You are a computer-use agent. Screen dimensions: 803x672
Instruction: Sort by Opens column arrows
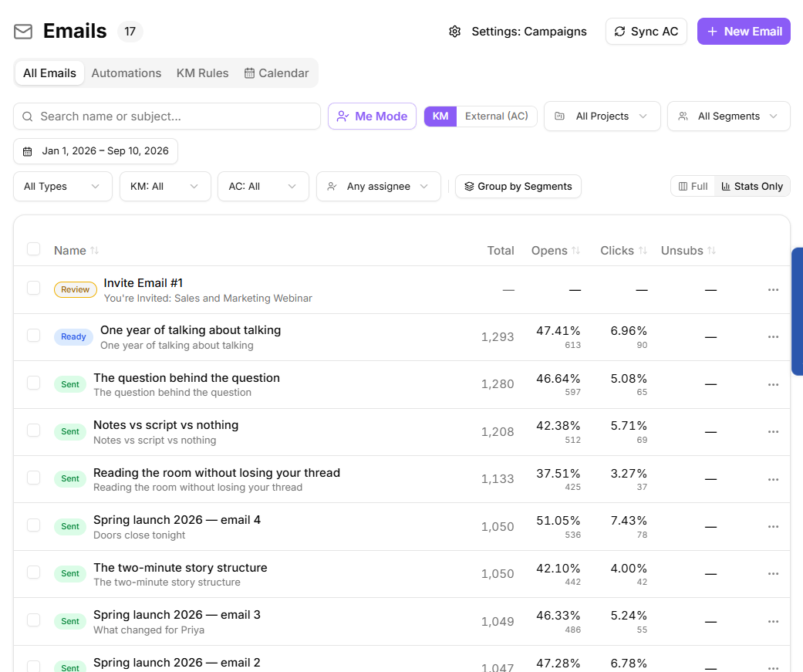click(x=575, y=251)
